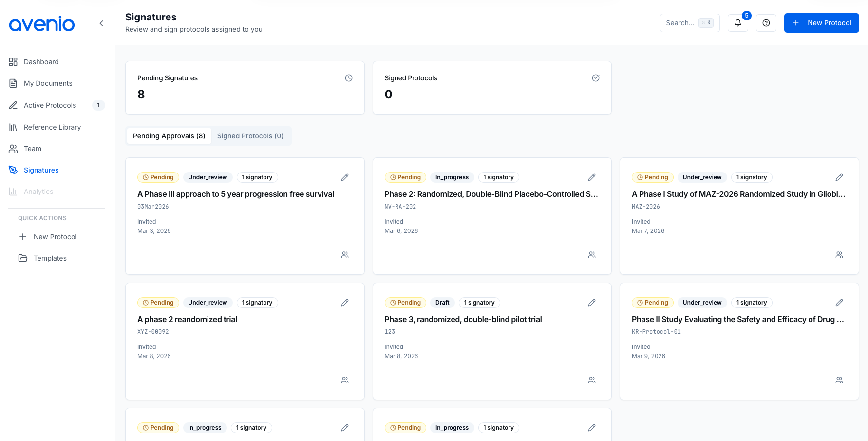This screenshot has height=441, width=868.
Task: Switch to the Signed Protocols (0) tab
Action: [x=250, y=136]
